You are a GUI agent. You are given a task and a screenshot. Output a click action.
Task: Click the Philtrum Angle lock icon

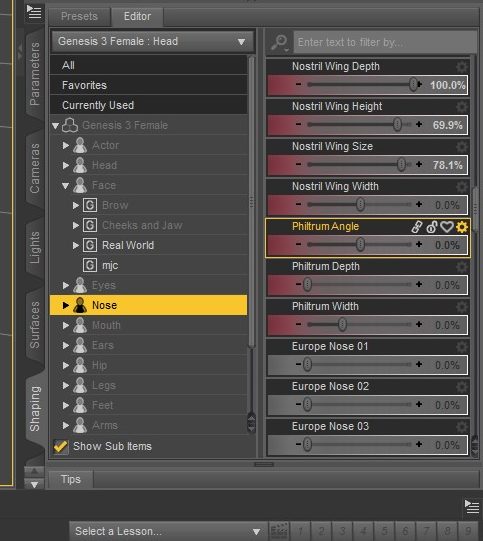[x=432, y=227]
